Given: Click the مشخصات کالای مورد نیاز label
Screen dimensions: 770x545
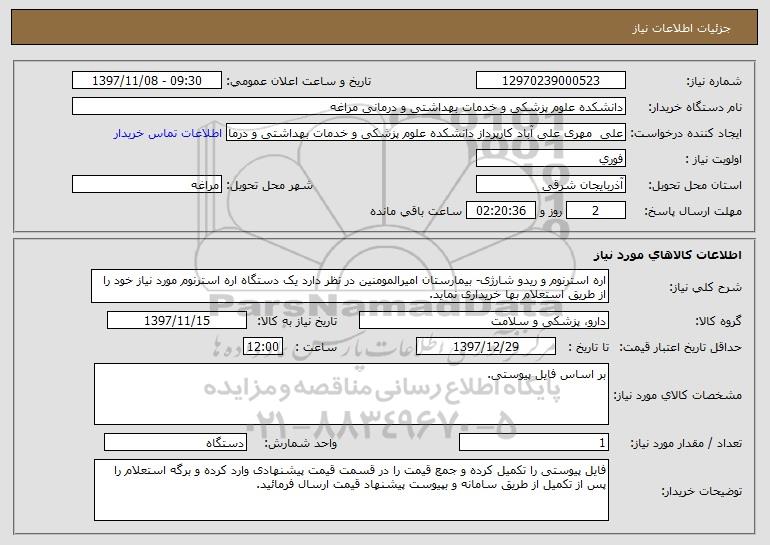Looking at the screenshot, I should [678, 395].
